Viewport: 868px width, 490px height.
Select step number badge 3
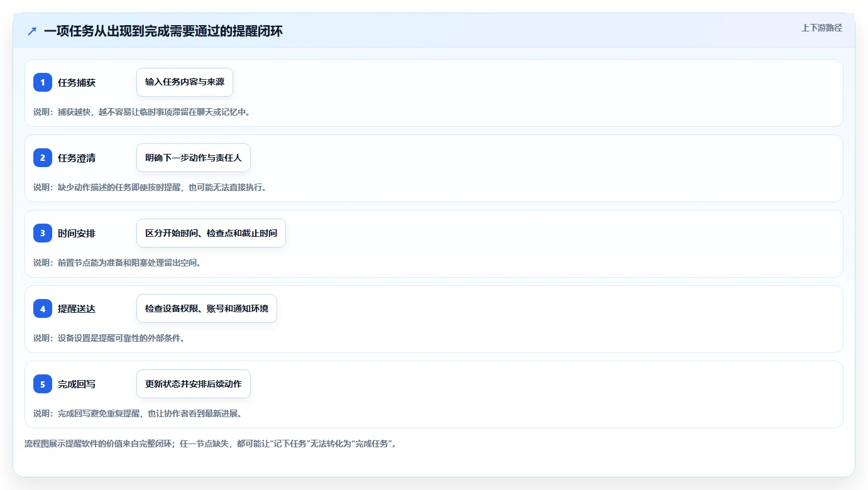[43, 233]
